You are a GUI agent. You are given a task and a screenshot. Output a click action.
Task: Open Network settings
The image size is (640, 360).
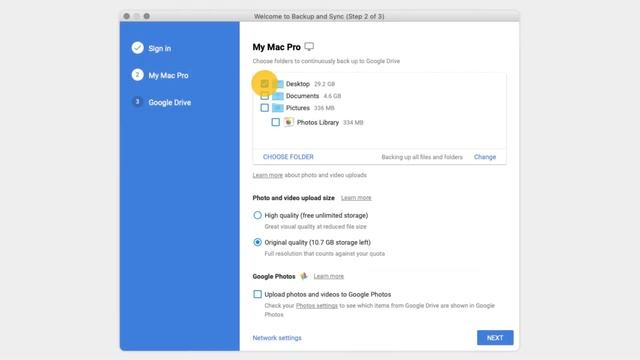277,338
